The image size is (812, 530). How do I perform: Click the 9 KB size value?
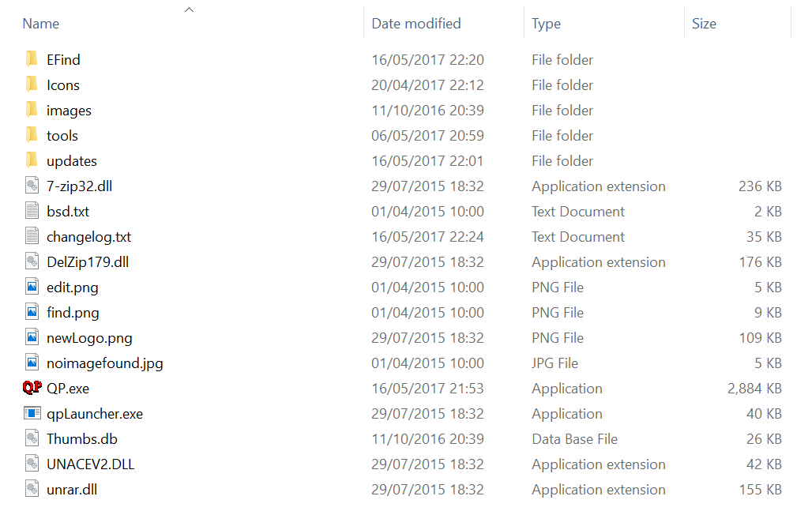click(x=768, y=313)
